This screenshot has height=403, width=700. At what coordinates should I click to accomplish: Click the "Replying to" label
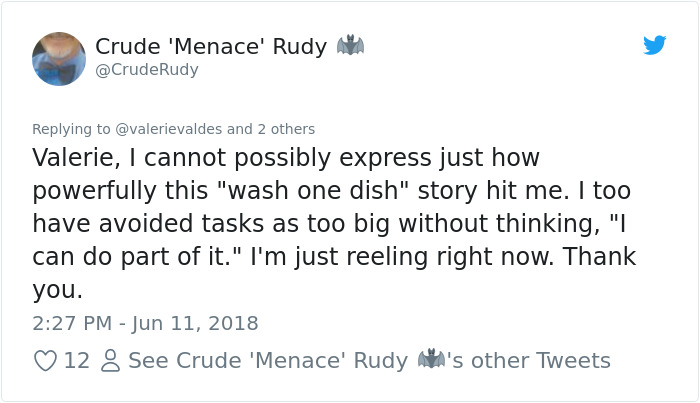(72, 129)
